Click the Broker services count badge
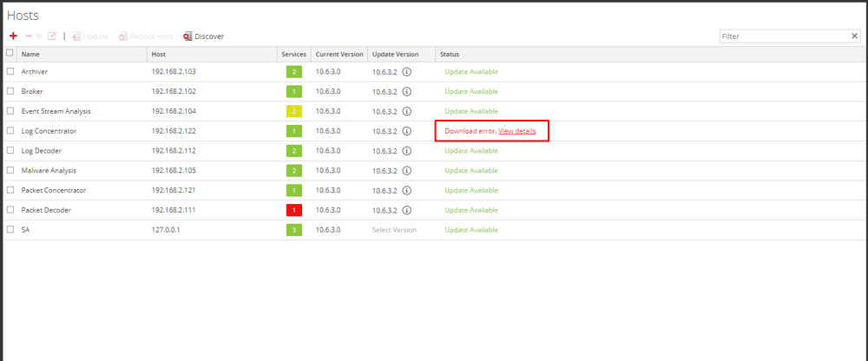 pyautogui.click(x=294, y=91)
